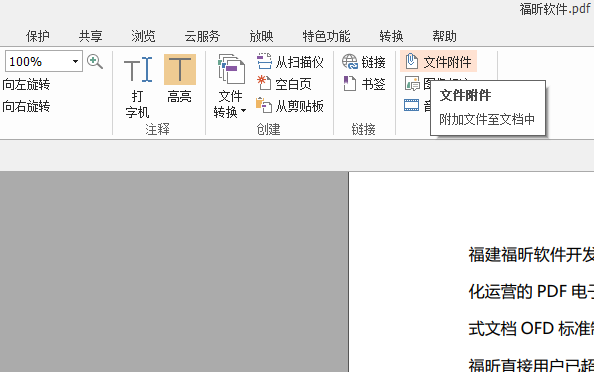The height and width of the screenshot is (372, 594).
Task: Open the Slideshow (放映) tab
Action: pos(261,36)
